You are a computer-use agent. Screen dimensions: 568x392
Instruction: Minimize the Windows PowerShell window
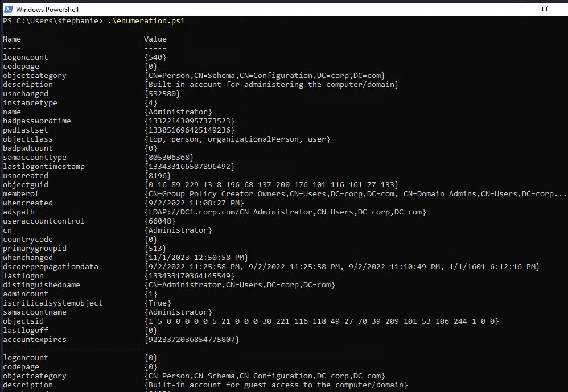(520, 9)
